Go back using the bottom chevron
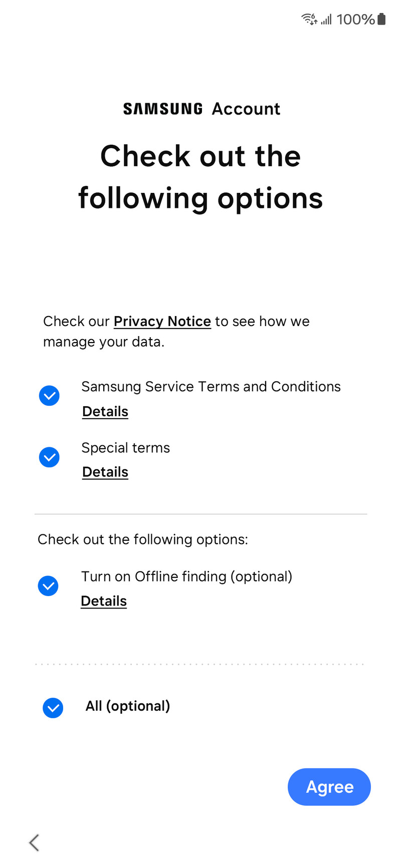 pos(34,843)
